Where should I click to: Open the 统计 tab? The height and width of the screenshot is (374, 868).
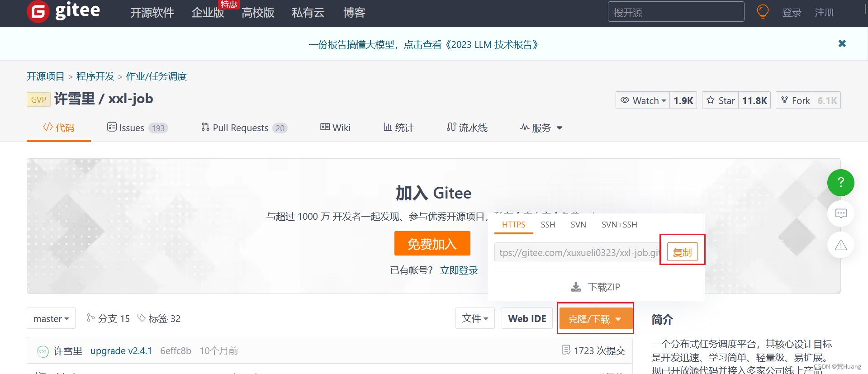pos(398,128)
